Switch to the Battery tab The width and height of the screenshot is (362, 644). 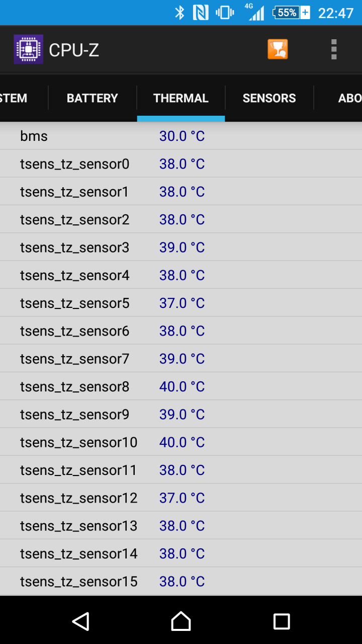(x=93, y=98)
